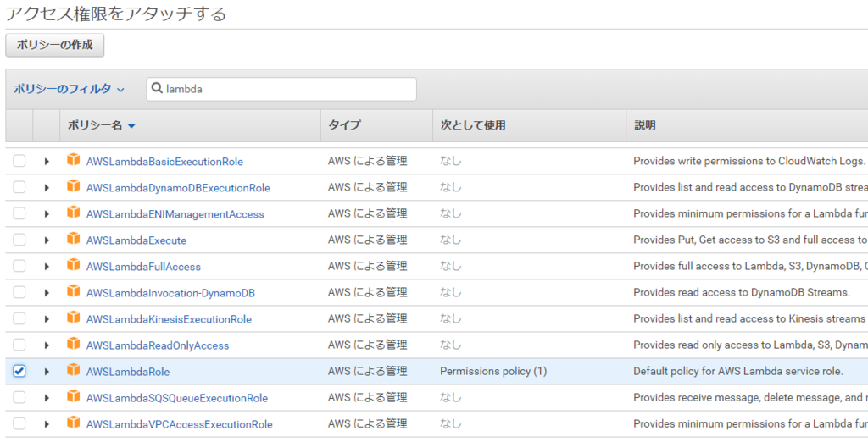
Task: Click 'Provides write permissions to CloudWatch Logs.' description
Action: (x=749, y=161)
